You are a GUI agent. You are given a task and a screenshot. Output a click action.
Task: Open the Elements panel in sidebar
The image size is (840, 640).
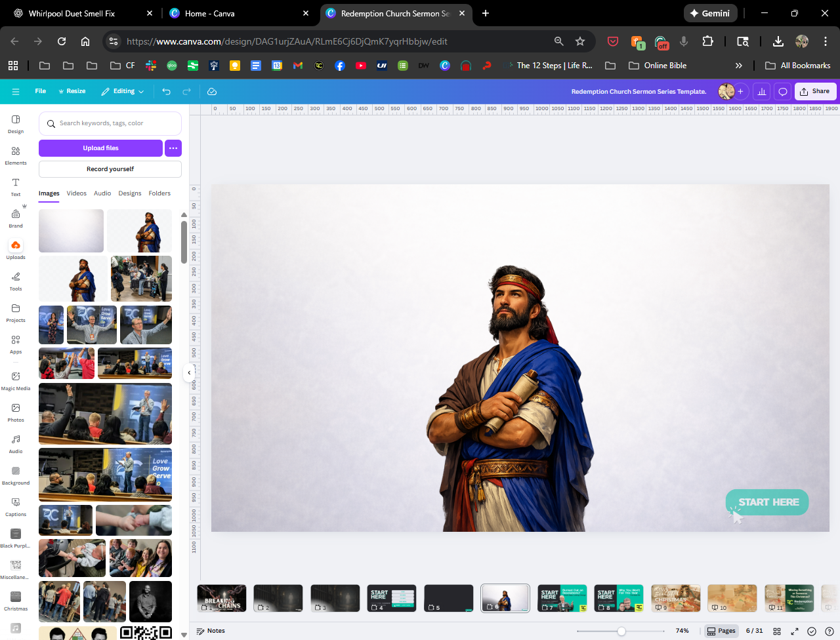click(16, 155)
